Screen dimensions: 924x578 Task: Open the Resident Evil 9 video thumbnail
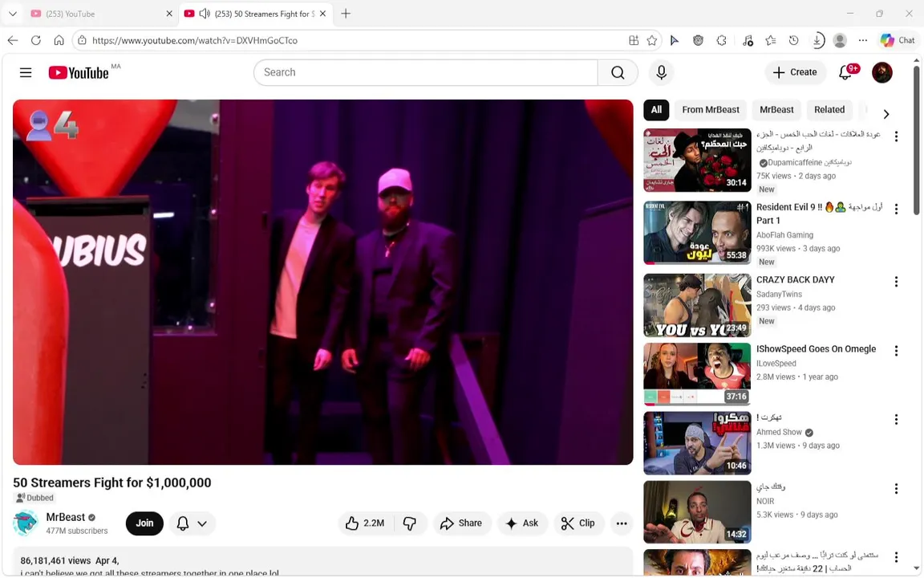point(697,233)
